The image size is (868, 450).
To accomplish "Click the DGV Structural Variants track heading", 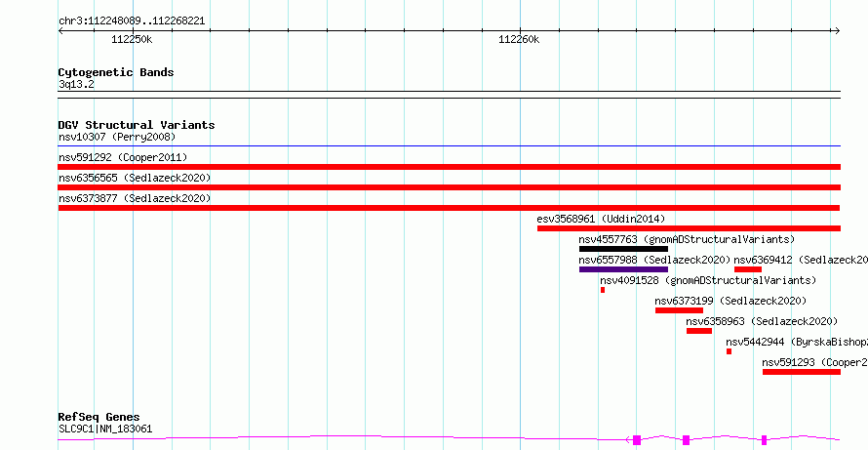I will click(137, 125).
